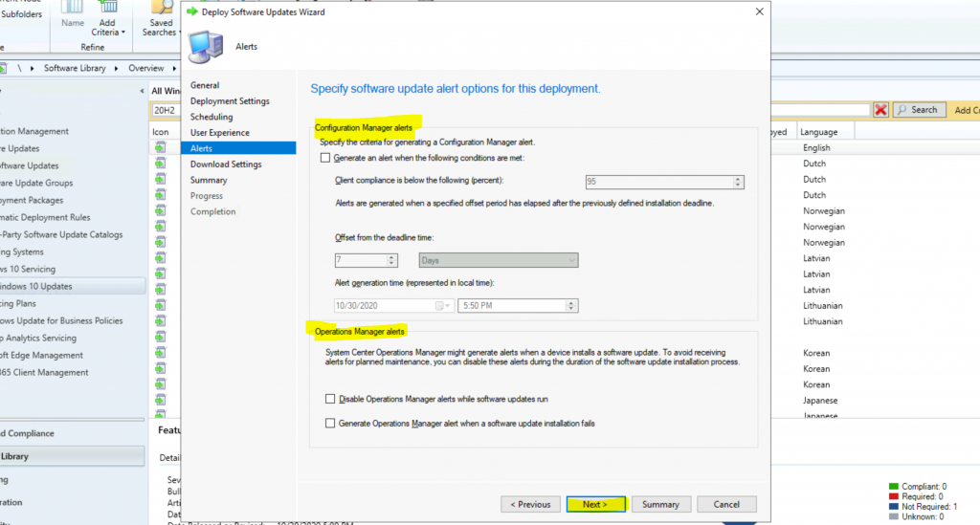Open the Software Library workspace button
Viewport: 980px width, 525px height.
pyautogui.click(x=72, y=456)
